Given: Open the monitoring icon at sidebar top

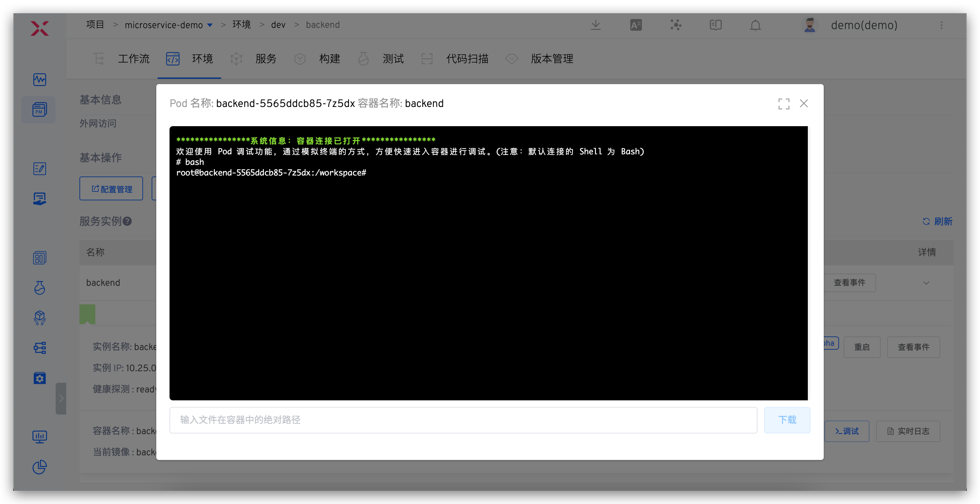Looking at the screenshot, I should tap(40, 79).
